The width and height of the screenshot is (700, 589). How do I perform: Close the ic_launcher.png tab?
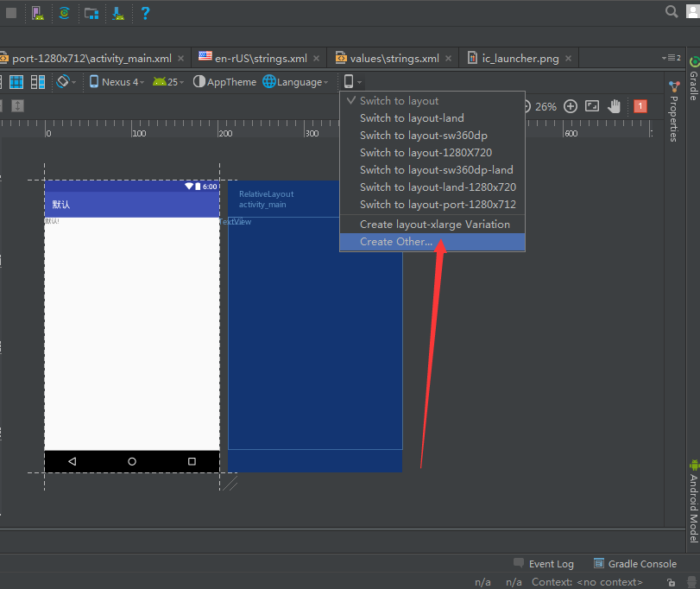click(567, 59)
